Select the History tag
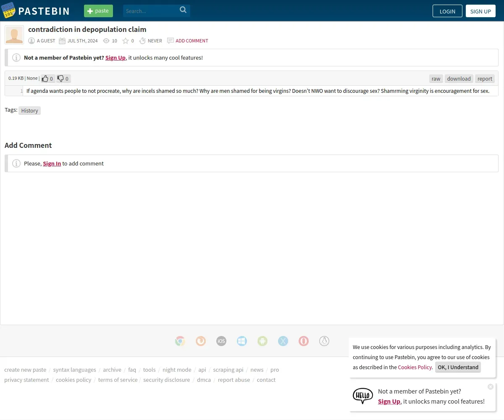Viewport: 504px width, 420px height. [29, 110]
